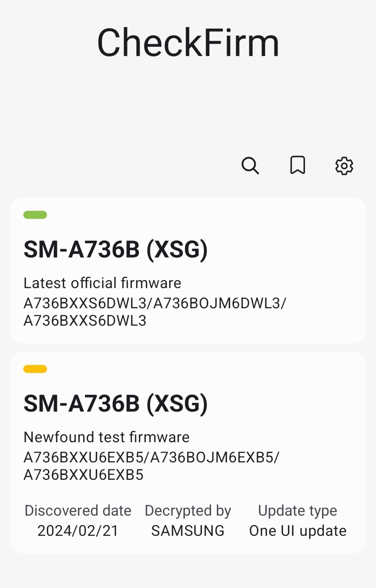Screen dimensions: 376x588
Task: Select the second SM-A736B (XSG) heading
Action: [116, 404]
